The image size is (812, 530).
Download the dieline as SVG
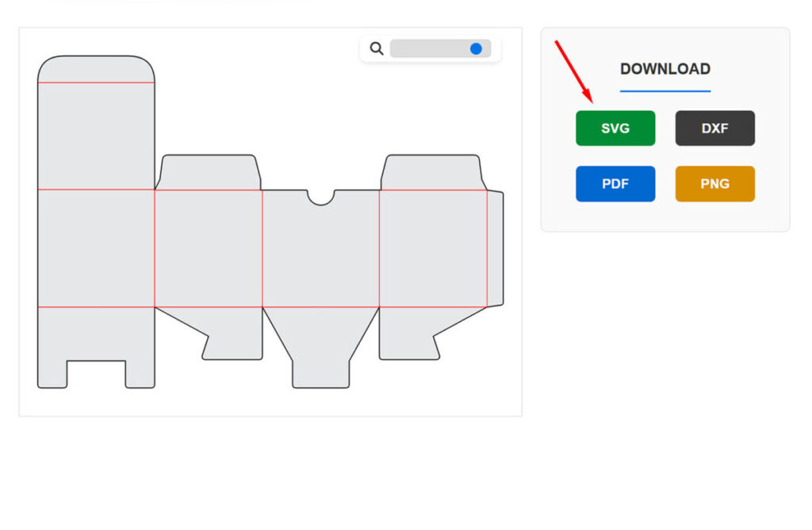click(x=615, y=129)
